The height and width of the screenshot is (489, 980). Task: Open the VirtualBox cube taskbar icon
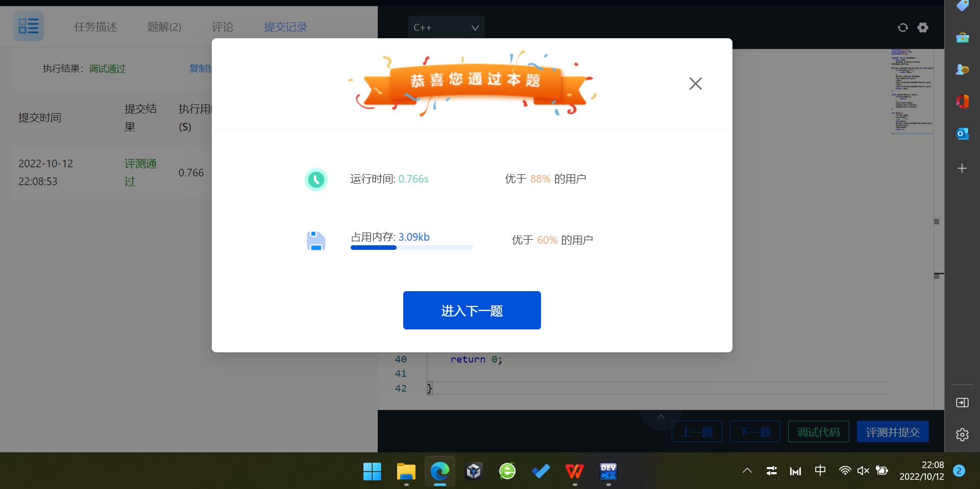(x=474, y=471)
